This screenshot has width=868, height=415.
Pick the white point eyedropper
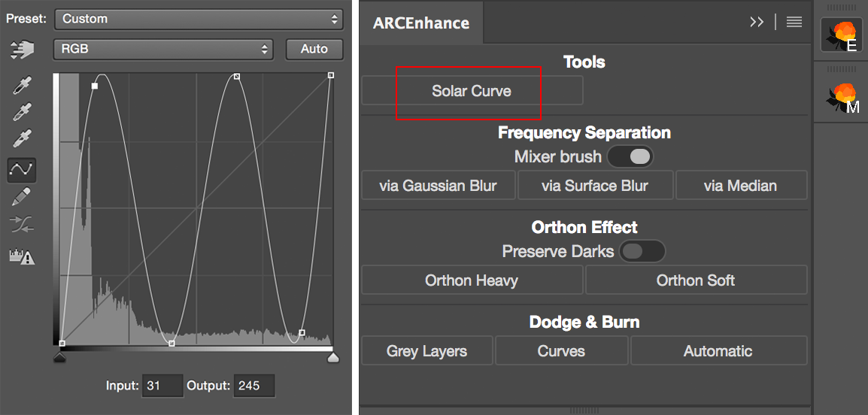pyautogui.click(x=23, y=140)
